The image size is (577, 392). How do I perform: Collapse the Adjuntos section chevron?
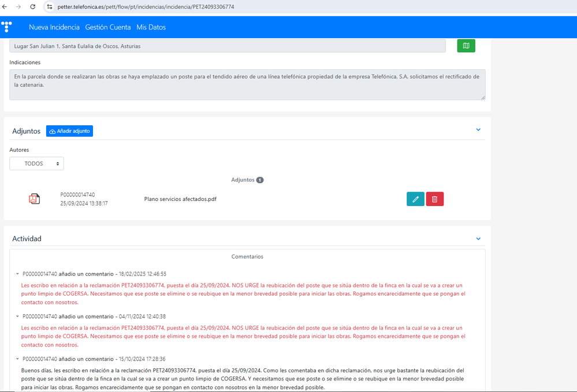tap(478, 130)
